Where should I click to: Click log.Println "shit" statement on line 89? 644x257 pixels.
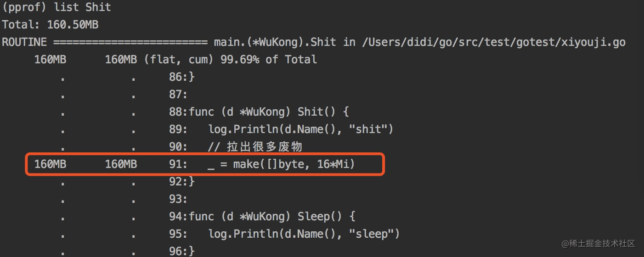301,129
